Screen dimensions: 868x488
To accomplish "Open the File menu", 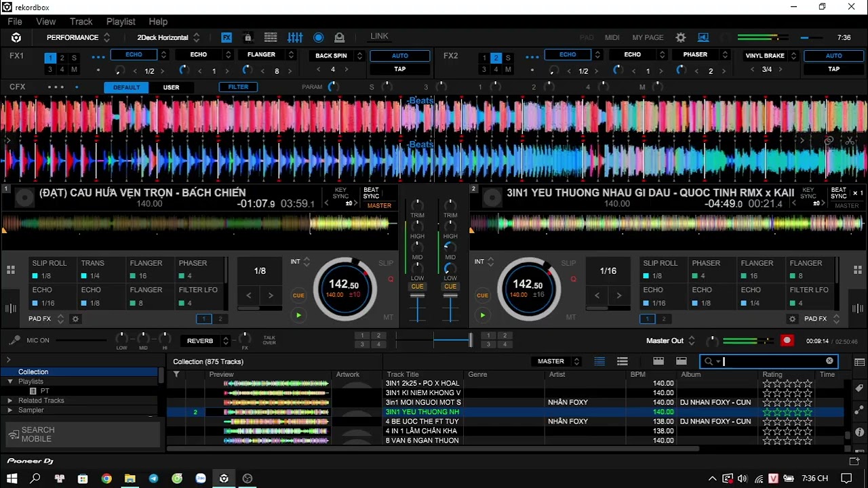I will 15,22.
